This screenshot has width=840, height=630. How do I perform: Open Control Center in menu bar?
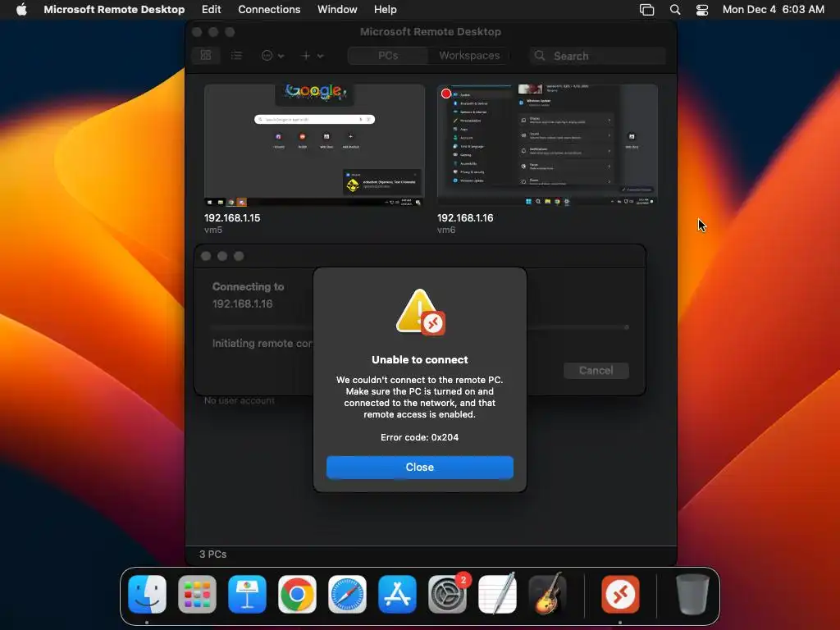click(x=702, y=10)
